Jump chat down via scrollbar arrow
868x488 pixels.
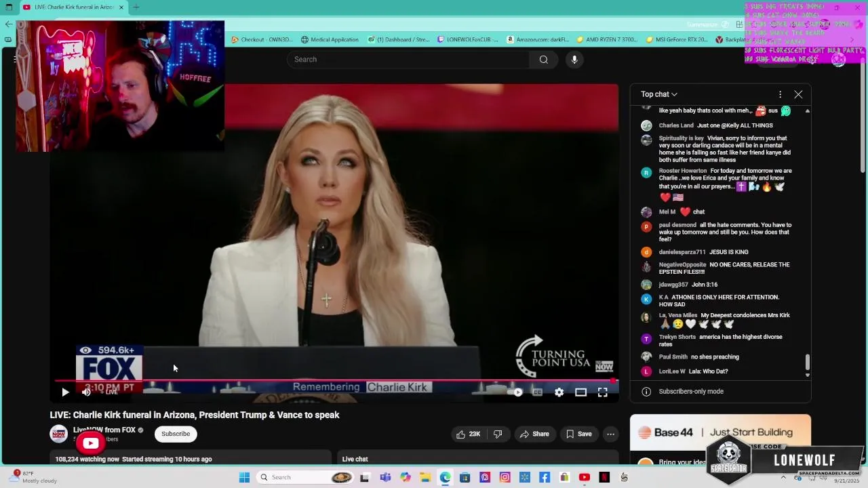click(x=807, y=375)
